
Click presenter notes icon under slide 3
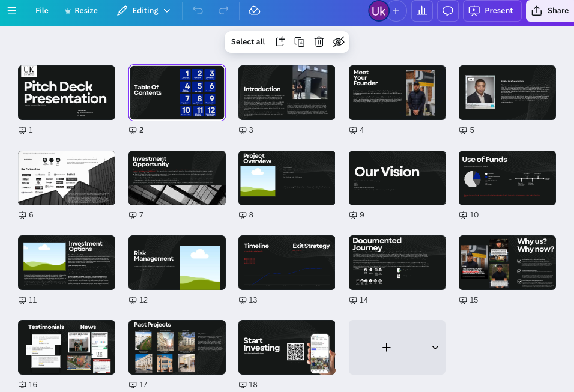coord(243,130)
